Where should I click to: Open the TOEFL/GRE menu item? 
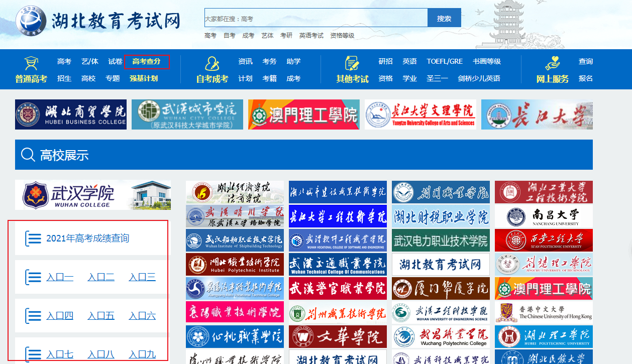(445, 61)
